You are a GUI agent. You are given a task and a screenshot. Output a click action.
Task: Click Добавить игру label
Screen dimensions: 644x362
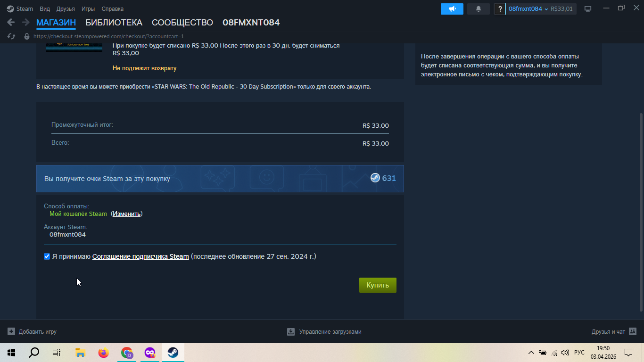[38, 332]
